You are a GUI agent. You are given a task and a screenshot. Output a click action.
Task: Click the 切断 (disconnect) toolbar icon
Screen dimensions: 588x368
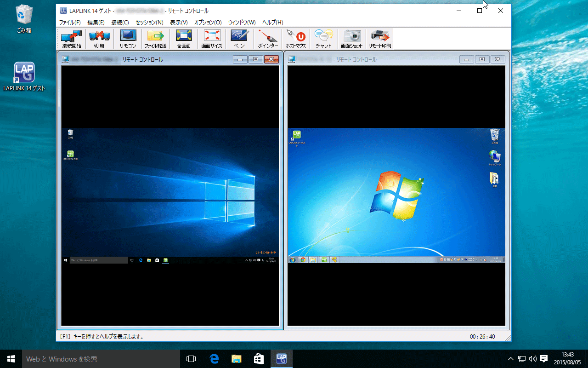coord(99,39)
